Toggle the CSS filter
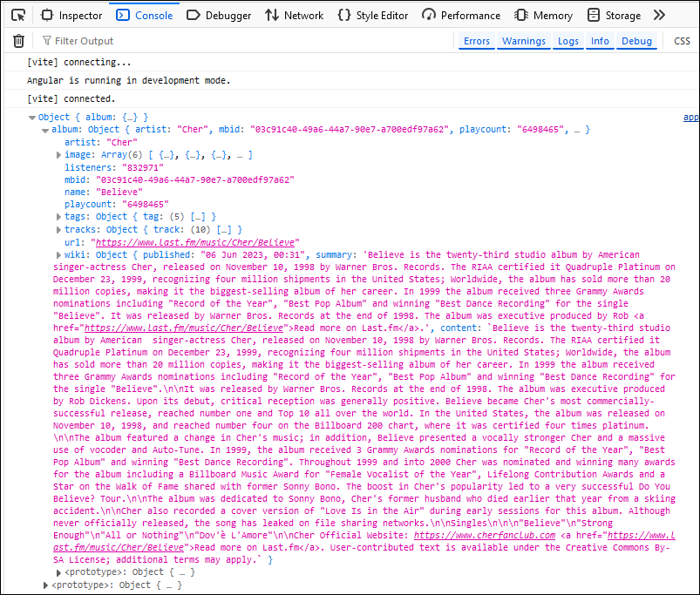 pos(682,41)
